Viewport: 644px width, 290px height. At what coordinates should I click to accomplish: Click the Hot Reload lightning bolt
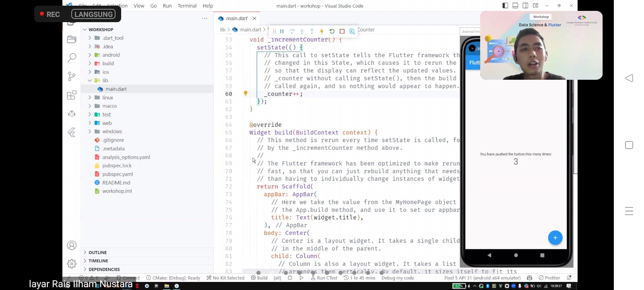click(x=322, y=31)
